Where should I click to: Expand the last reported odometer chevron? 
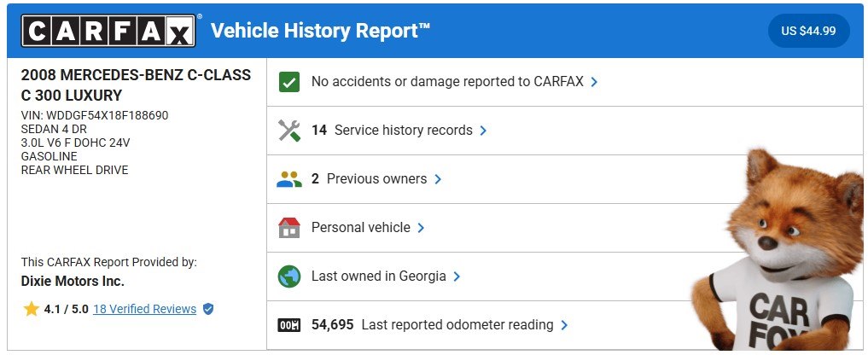pyautogui.click(x=564, y=325)
